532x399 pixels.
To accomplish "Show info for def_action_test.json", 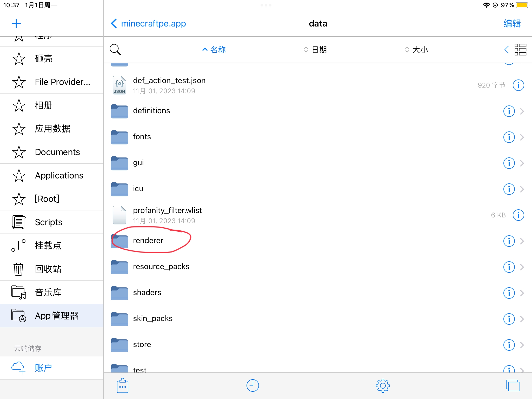I will click(x=518, y=85).
